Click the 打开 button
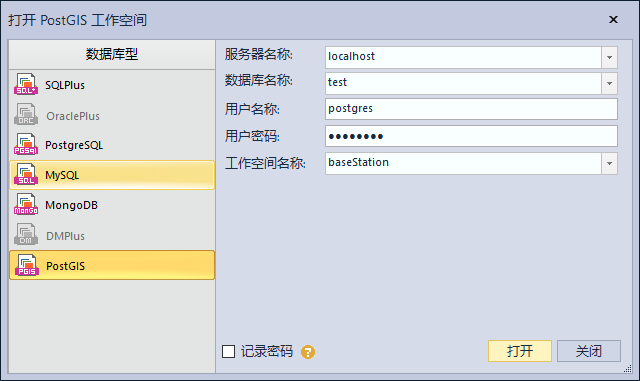Image resolution: width=640 pixels, height=381 pixels. click(x=520, y=351)
